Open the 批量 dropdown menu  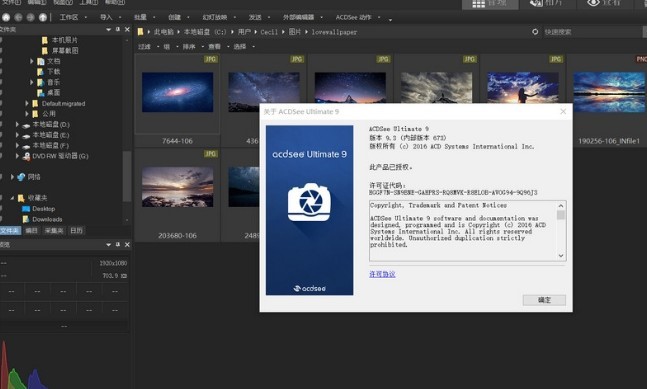(x=144, y=17)
